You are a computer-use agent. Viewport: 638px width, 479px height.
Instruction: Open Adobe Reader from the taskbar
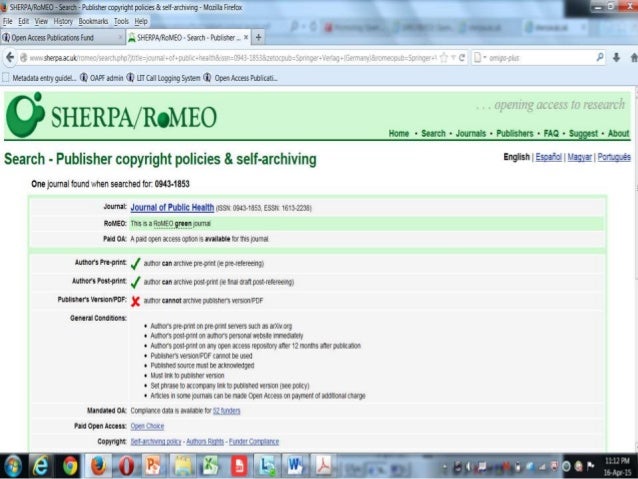coord(323,466)
